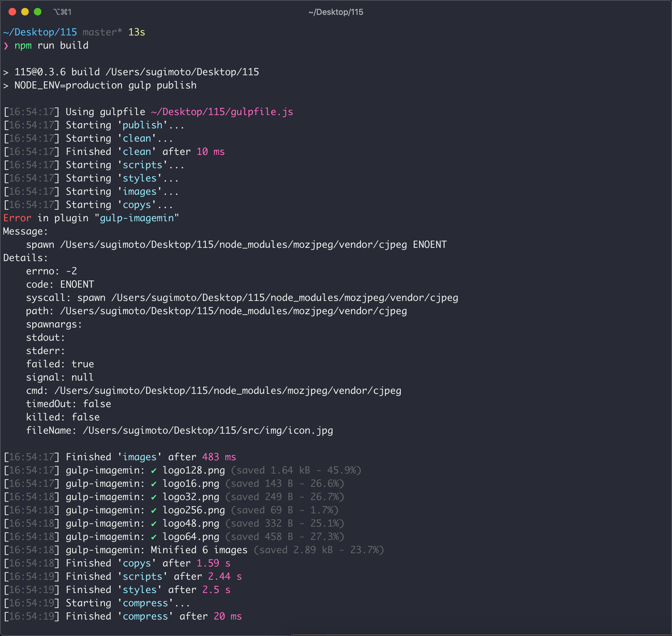Click the Error label in red text
The image size is (672, 636).
[17, 218]
